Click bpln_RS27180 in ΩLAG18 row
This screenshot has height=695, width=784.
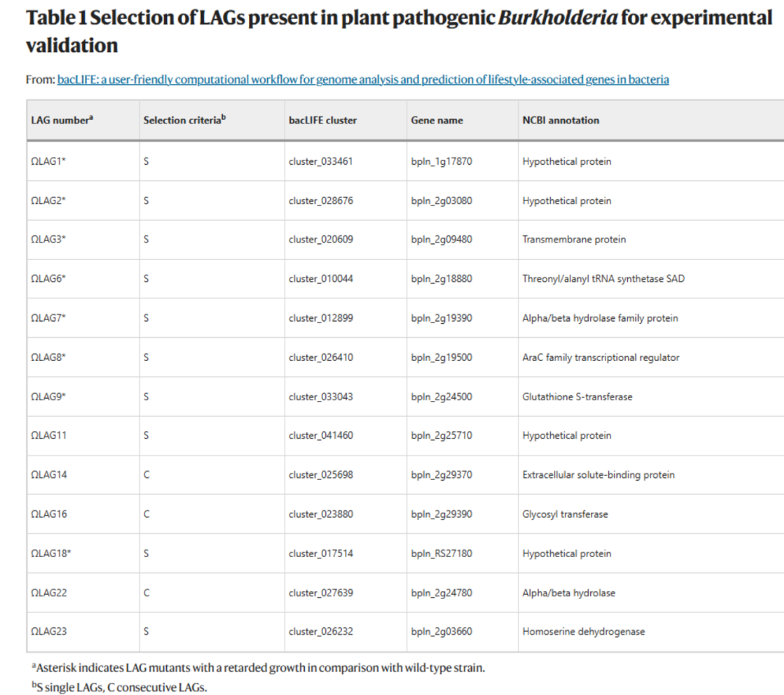[441, 553]
